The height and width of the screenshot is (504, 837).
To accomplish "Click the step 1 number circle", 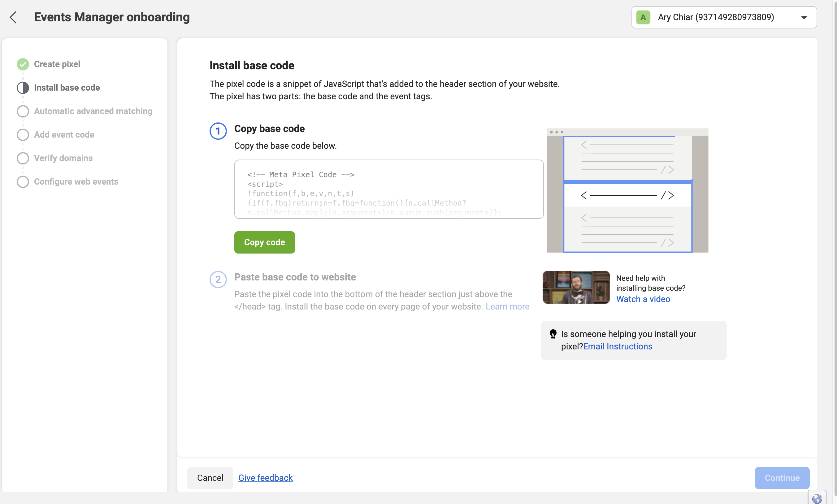I will [x=218, y=131].
